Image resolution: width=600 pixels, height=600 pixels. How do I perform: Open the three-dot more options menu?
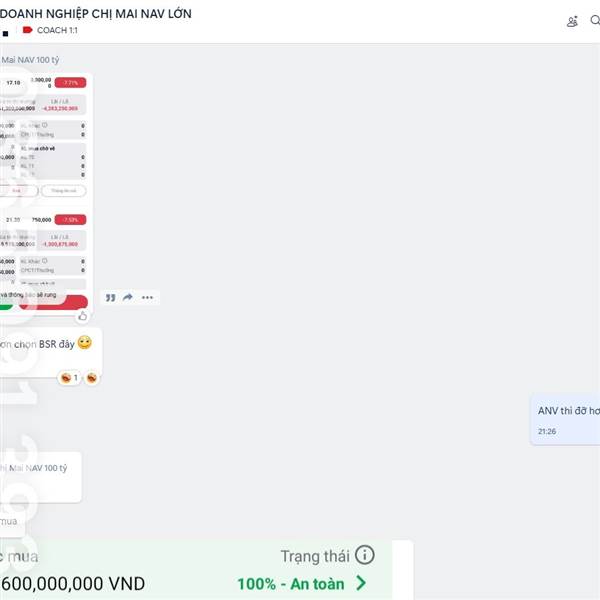[147, 297]
